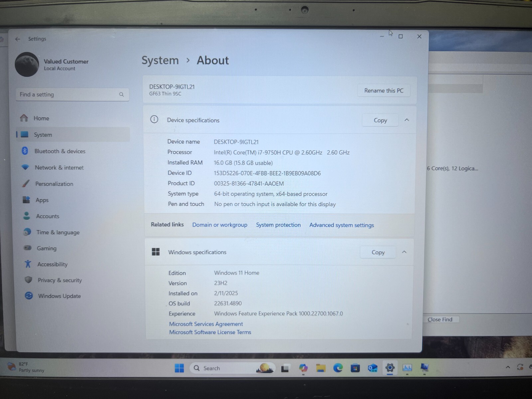This screenshot has height=399, width=532.
Task: Show hidden system tray icons
Action: click(x=508, y=367)
